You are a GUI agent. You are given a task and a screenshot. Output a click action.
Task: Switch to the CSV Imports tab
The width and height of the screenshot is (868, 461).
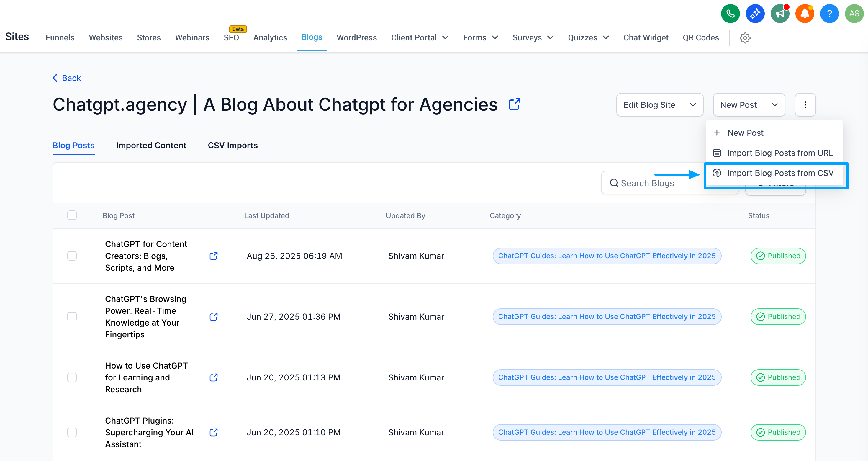click(x=232, y=145)
